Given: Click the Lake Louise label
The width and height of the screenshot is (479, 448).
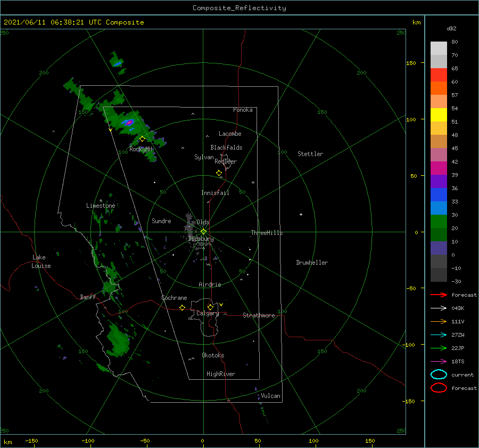Looking at the screenshot, I should coord(41,262).
